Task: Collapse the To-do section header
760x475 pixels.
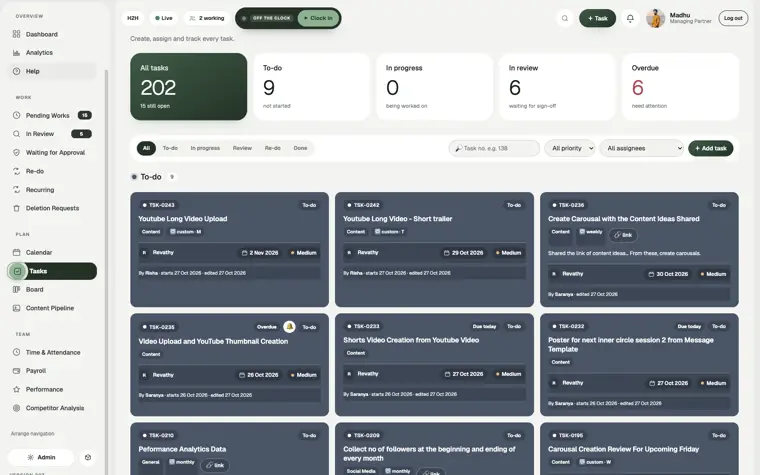Action: tap(153, 177)
